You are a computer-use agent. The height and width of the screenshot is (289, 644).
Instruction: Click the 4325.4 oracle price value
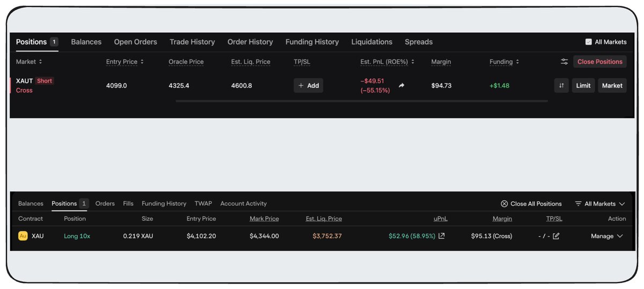coord(179,85)
